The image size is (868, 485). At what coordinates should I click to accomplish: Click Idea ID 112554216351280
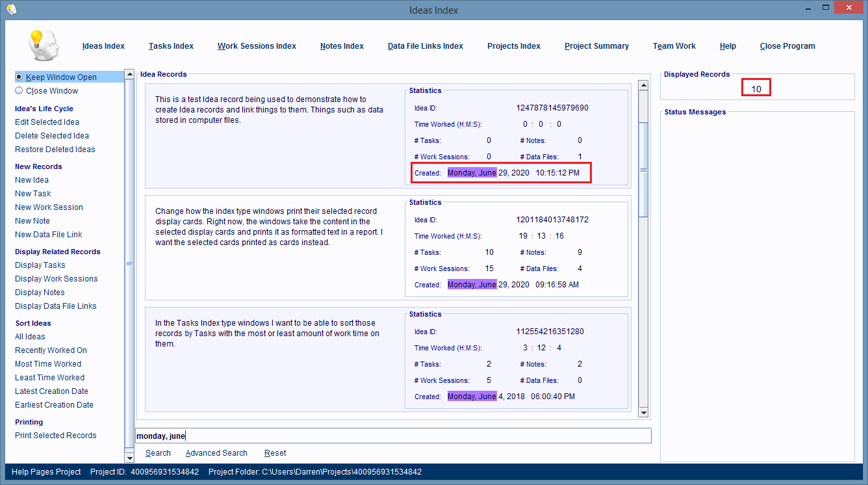coord(550,332)
